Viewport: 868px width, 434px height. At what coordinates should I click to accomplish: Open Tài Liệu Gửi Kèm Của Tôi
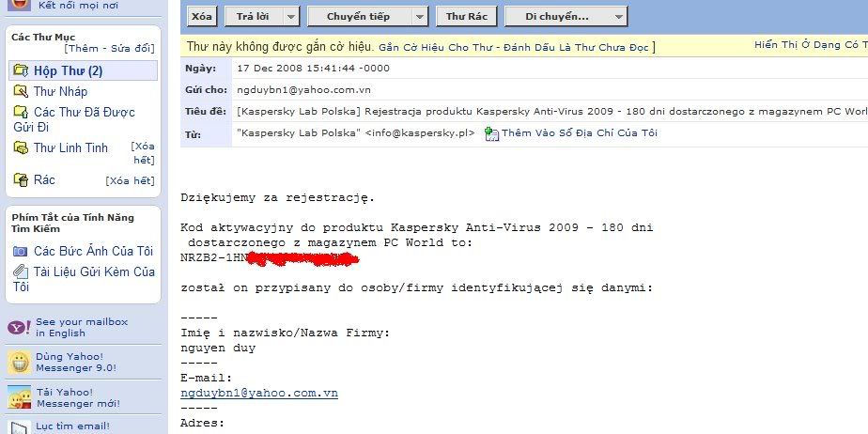(85, 279)
